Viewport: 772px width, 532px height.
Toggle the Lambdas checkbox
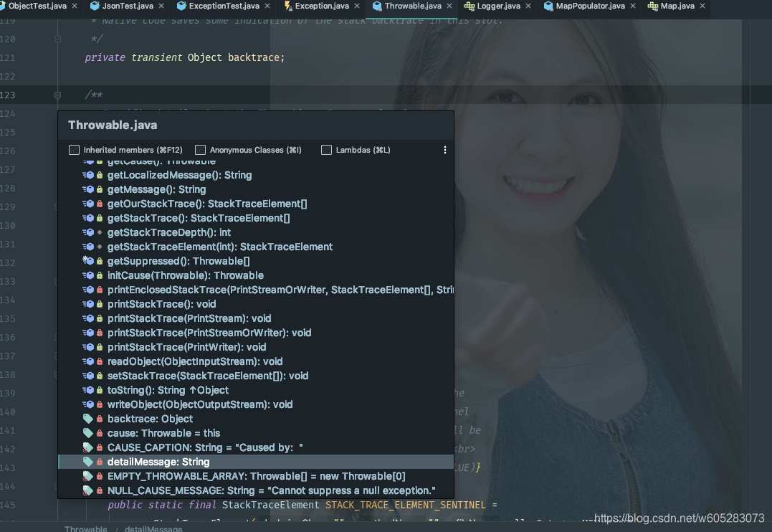326,150
